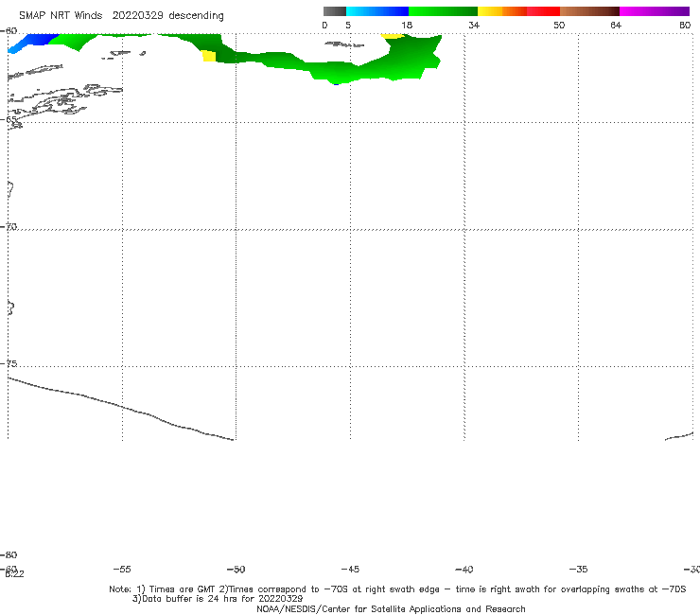Click the latitude label '-65'
The image size is (700, 615).
pos(9,120)
